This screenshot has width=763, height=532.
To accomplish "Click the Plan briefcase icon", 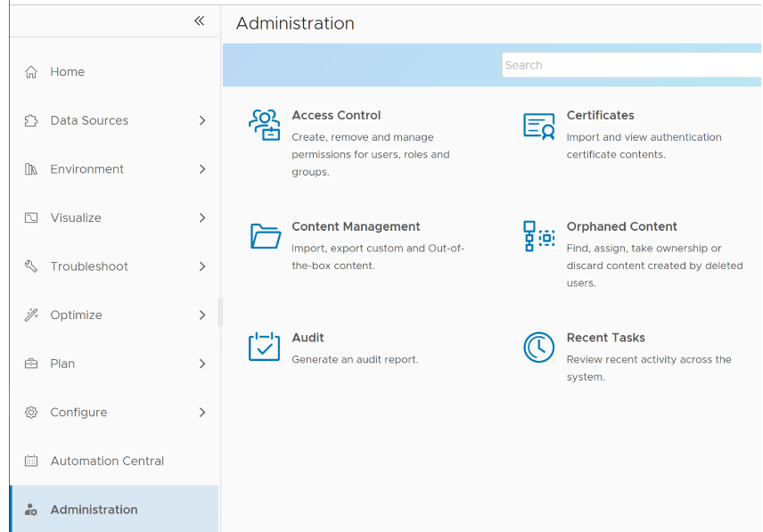I will pos(31,364).
